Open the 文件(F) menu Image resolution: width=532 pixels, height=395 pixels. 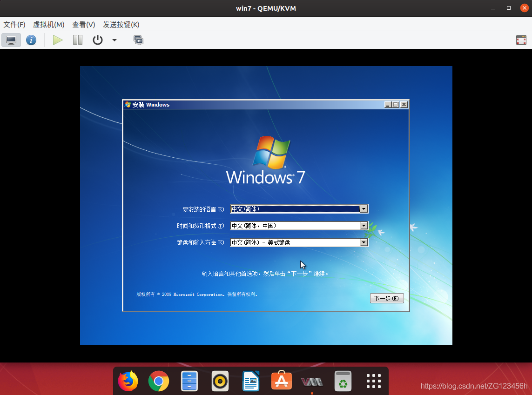(14, 24)
